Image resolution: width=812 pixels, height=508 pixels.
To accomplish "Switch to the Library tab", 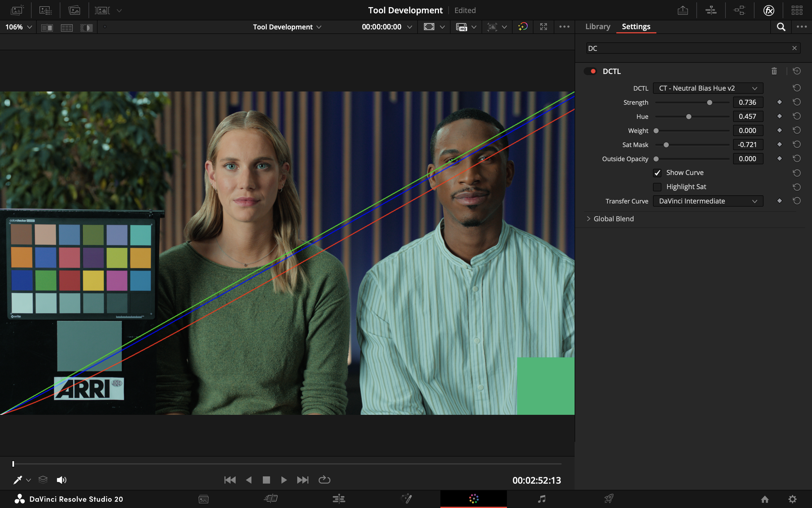I will tap(598, 27).
